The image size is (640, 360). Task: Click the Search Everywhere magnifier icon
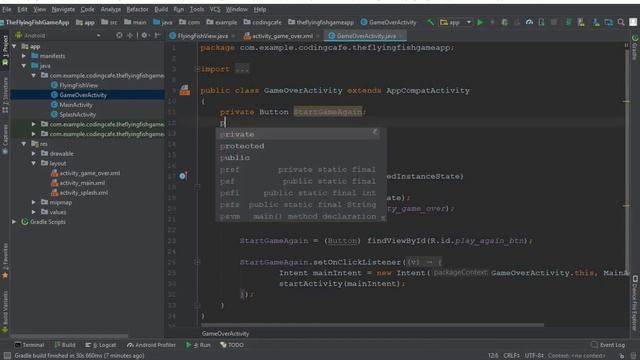[x=621, y=22]
